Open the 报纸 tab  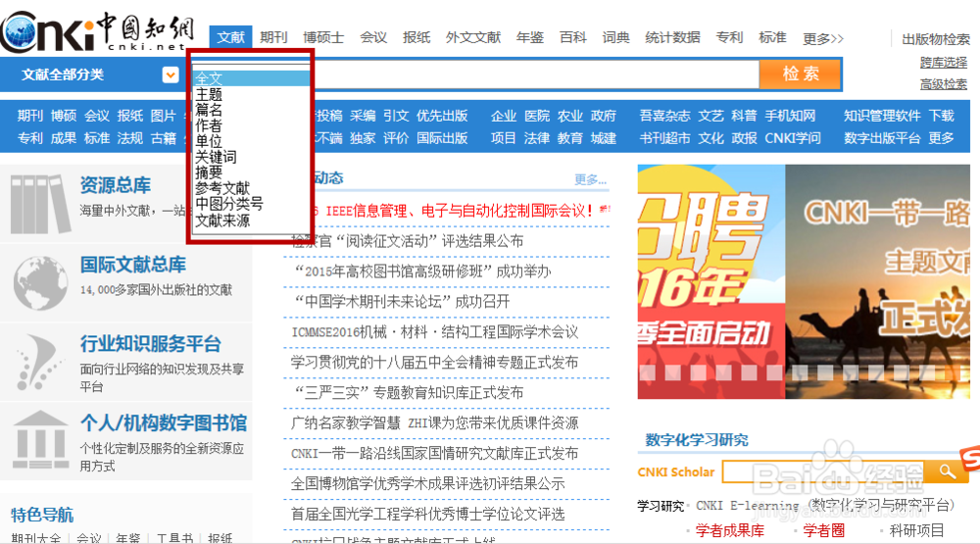tap(416, 37)
